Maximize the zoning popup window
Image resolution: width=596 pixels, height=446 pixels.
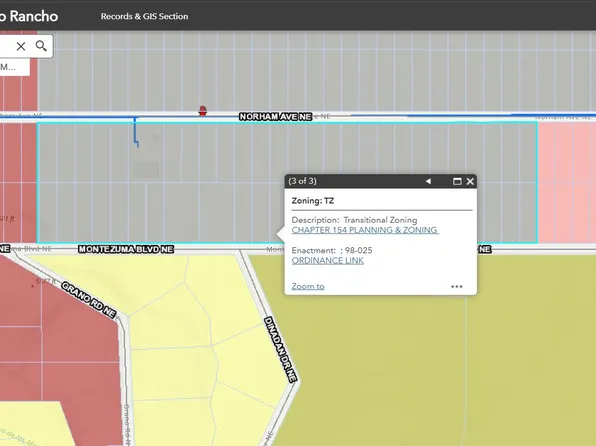point(457,181)
